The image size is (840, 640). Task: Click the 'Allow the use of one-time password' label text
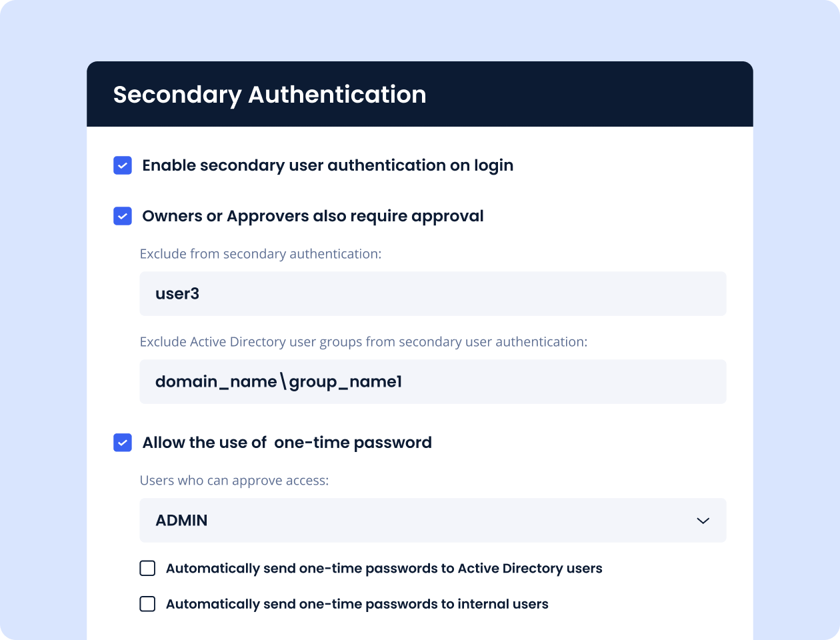coord(287,443)
